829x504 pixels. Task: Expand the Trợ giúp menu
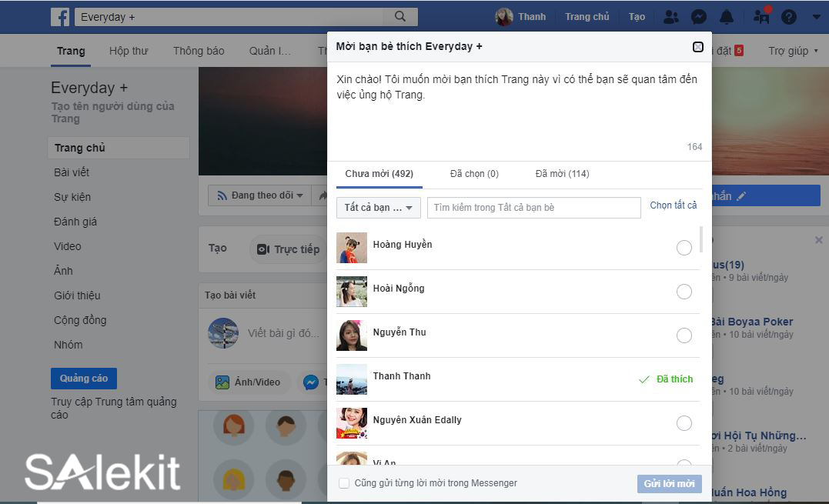click(x=794, y=51)
